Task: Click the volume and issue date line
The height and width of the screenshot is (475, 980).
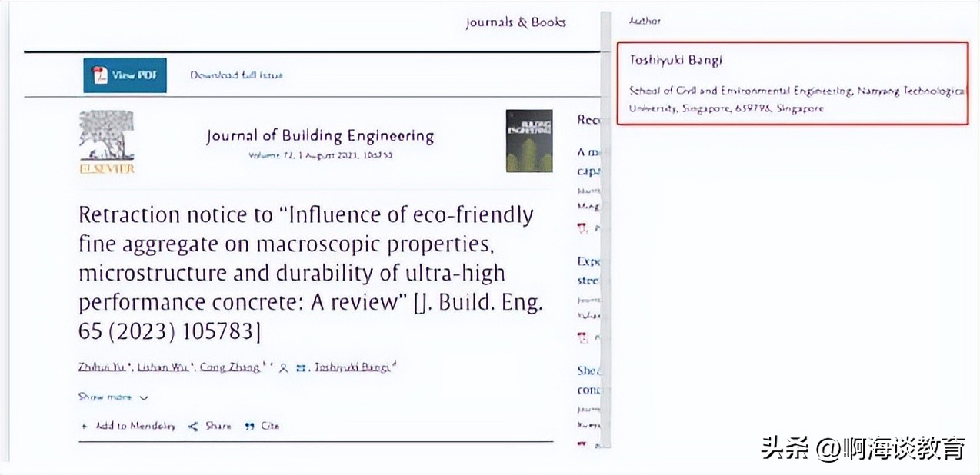Action: tap(319, 155)
